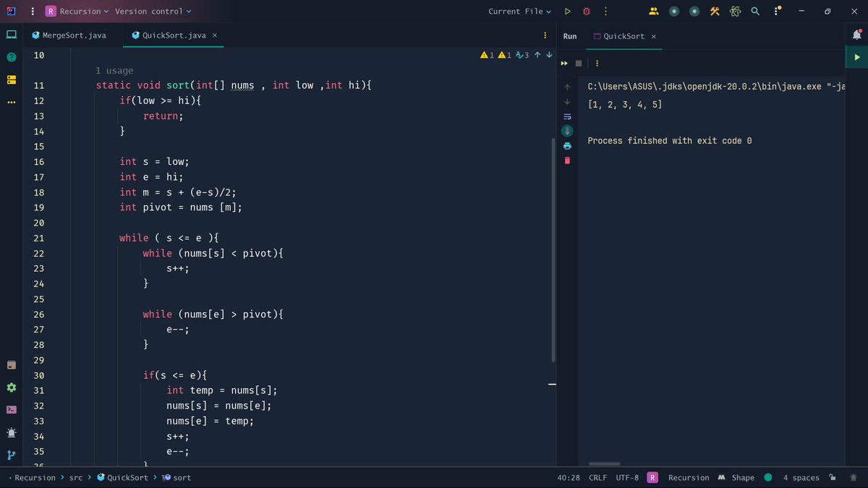Clear console output with trash icon
Image resolution: width=868 pixels, height=488 pixels.
point(567,160)
